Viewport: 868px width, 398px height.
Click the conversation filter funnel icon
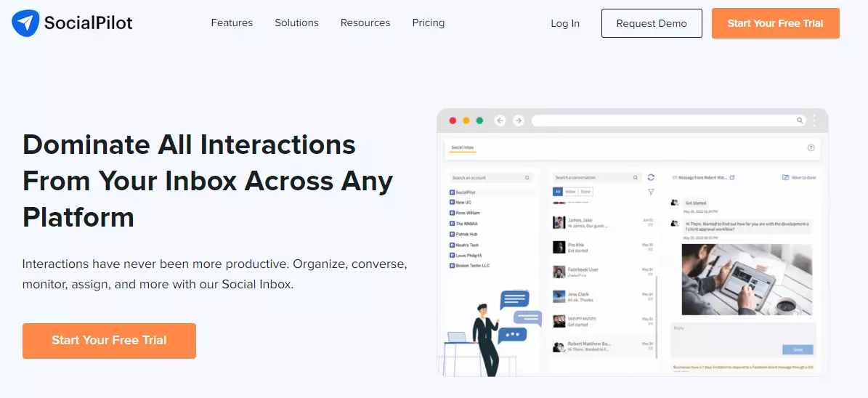(651, 192)
